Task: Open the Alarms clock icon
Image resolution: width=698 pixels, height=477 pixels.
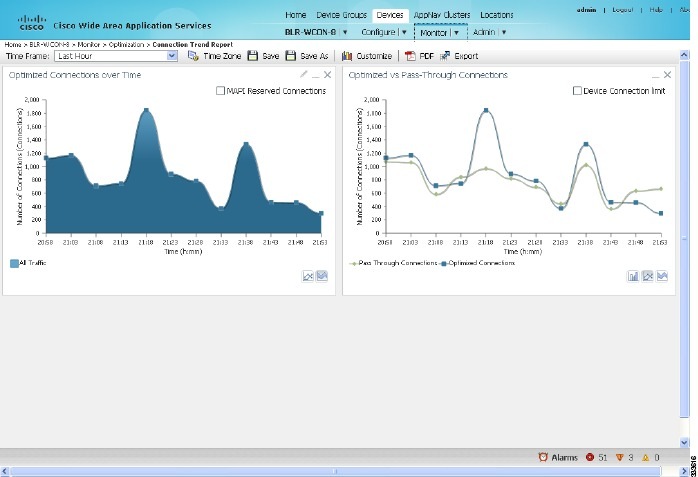Action: 543,457
